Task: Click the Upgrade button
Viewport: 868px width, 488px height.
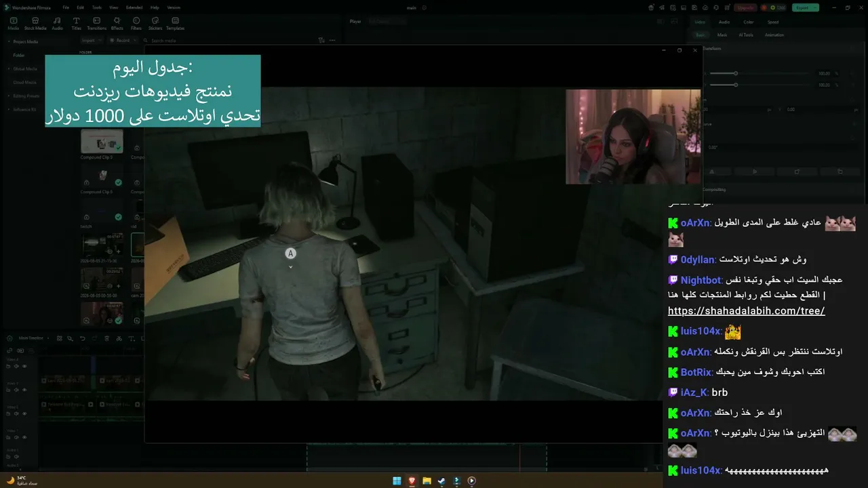Action: point(745,7)
